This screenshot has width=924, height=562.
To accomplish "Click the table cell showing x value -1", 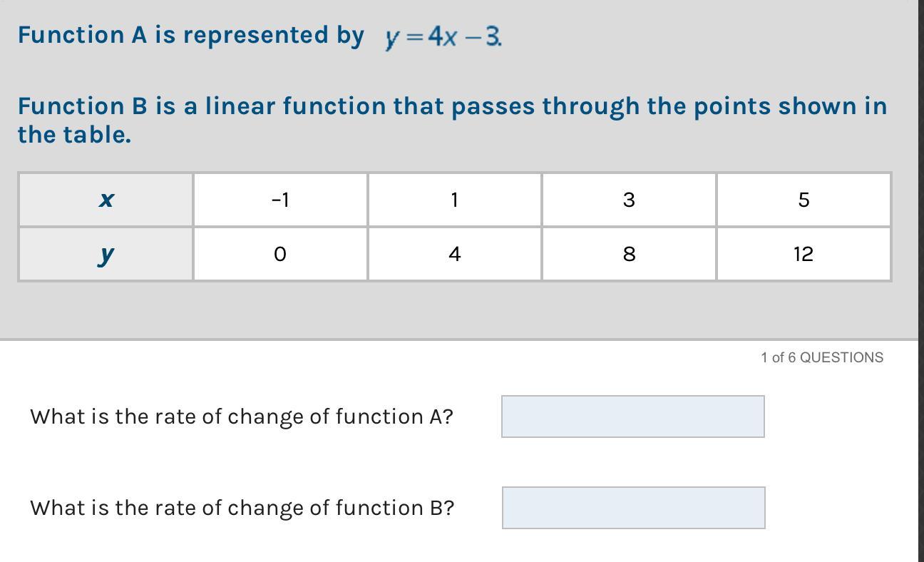I will [280, 200].
